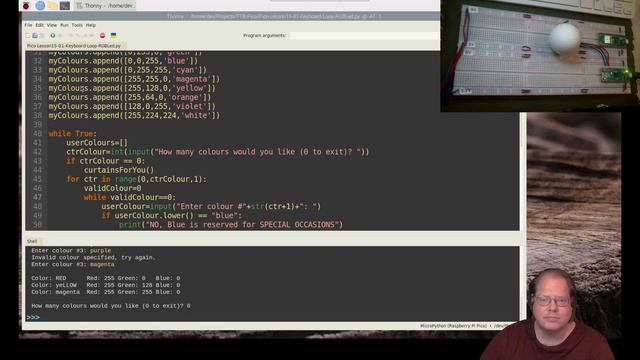Click the Save toolbar icon
This screenshot has width=640, height=360.
[x=42, y=36]
